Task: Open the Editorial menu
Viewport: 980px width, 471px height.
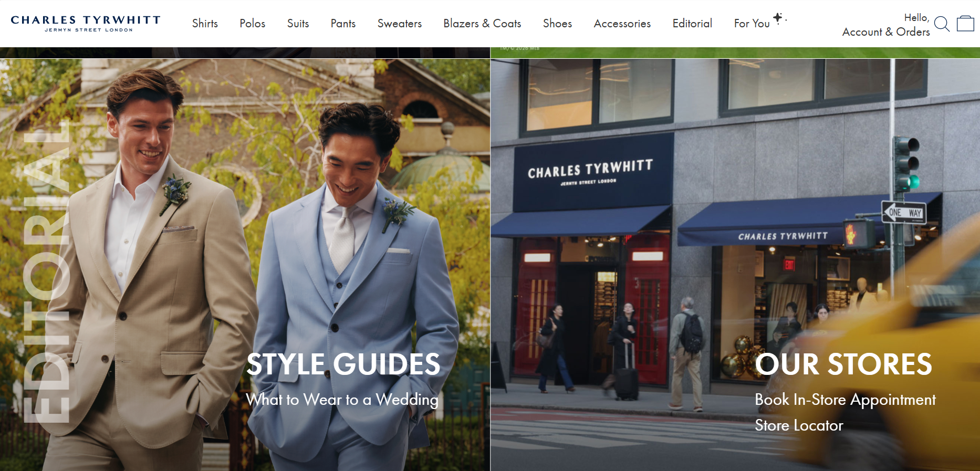Action: (692, 24)
